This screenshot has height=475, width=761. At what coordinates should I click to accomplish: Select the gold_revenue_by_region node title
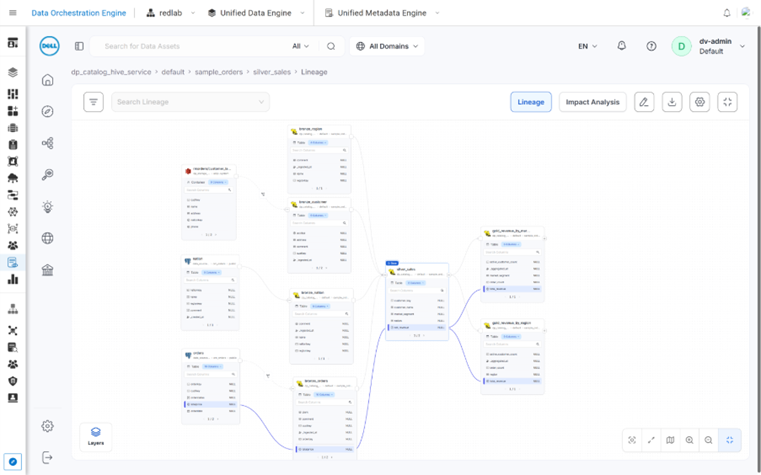[512, 323]
